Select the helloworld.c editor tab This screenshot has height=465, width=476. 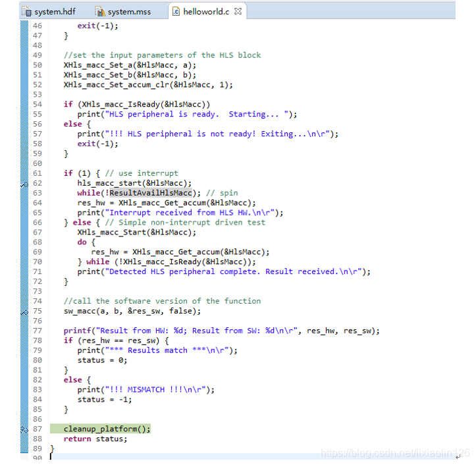pos(206,12)
